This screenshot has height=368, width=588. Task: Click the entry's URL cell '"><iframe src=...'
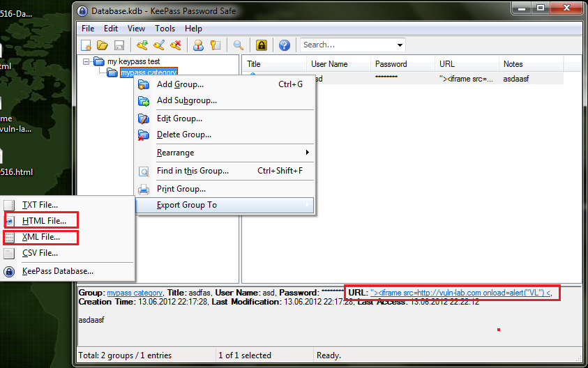(466, 79)
